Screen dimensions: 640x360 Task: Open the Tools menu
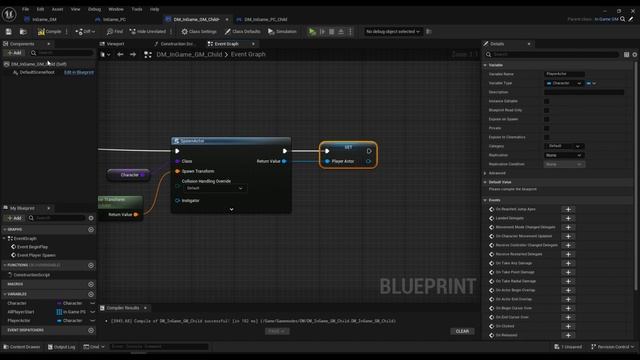[137, 9]
